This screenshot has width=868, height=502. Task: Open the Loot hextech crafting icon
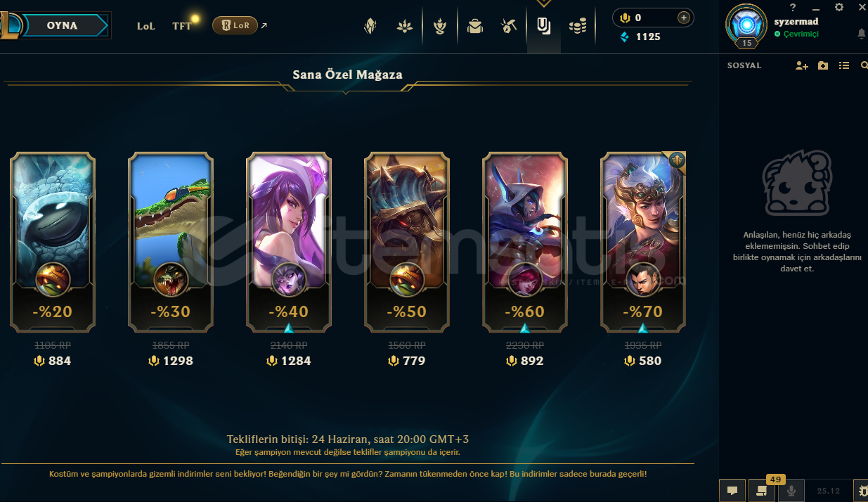coord(508,27)
